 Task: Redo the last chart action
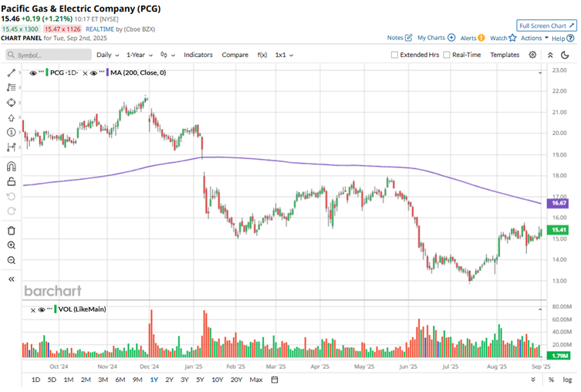12,211
